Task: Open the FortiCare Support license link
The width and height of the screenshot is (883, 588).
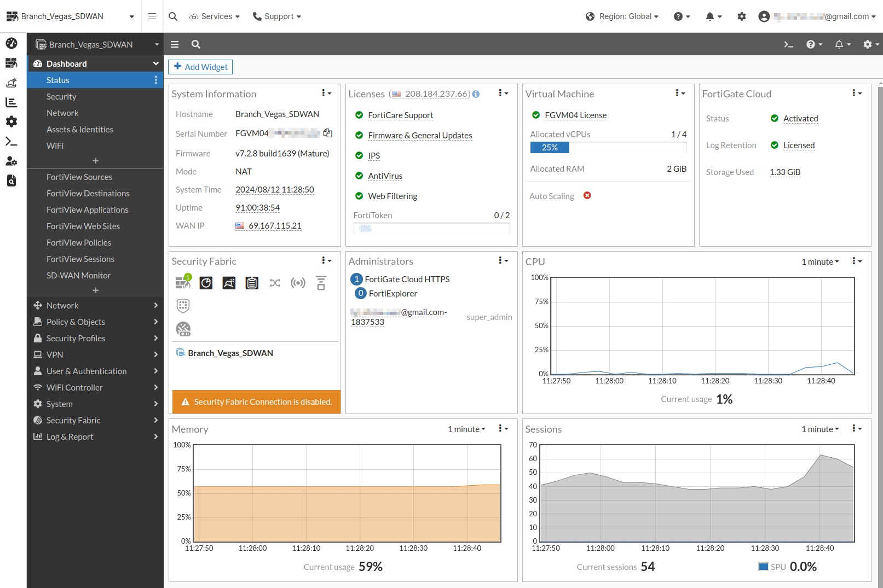Action: point(400,115)
